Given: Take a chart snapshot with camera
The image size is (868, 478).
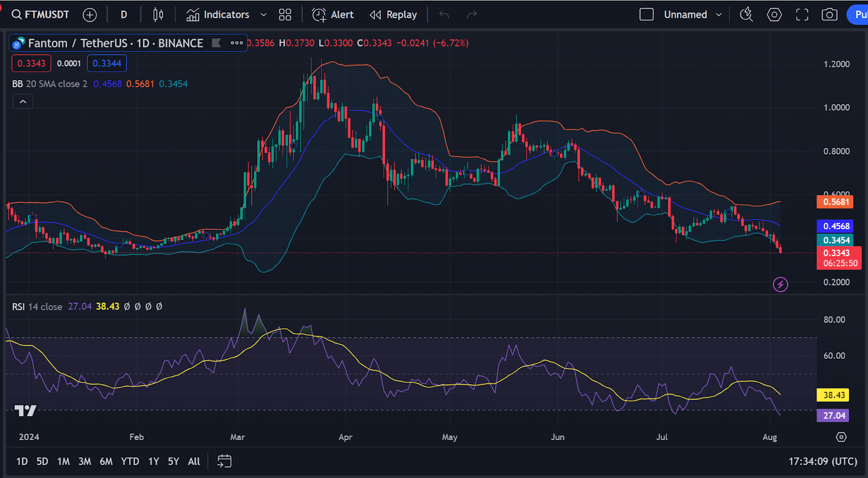Looking at the screenshot, I should click(x=829, y=15).
